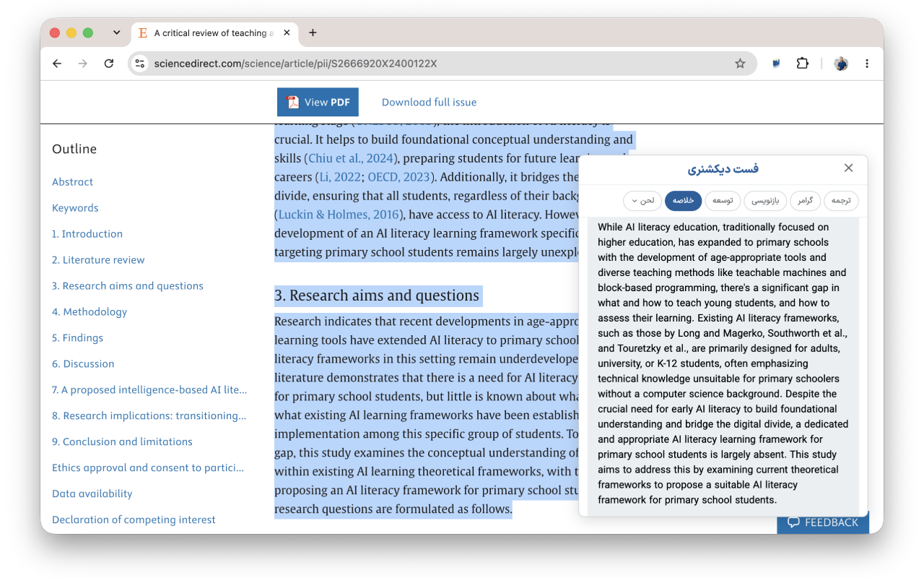Image resolution: width=924 pixels, height=578 pixels.
Task: Select the خلاصه tab
Action: tap(683, 201)
